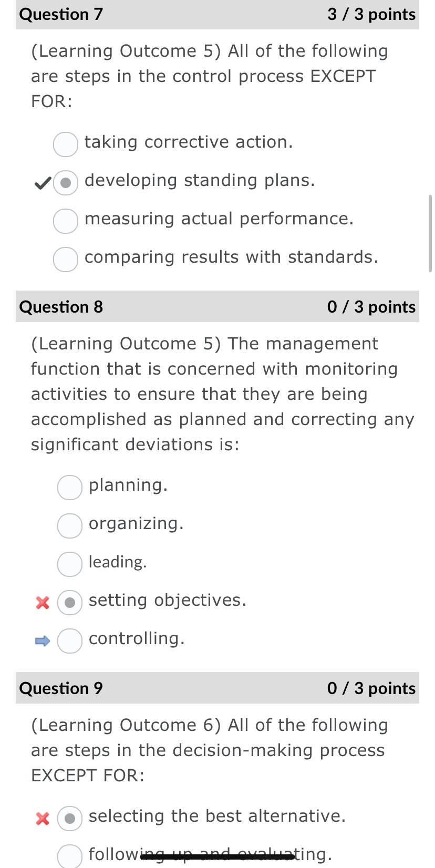Choose the 'controlling' radio option
This screenshot has width=435, height=868.
[x=70, y=640]
